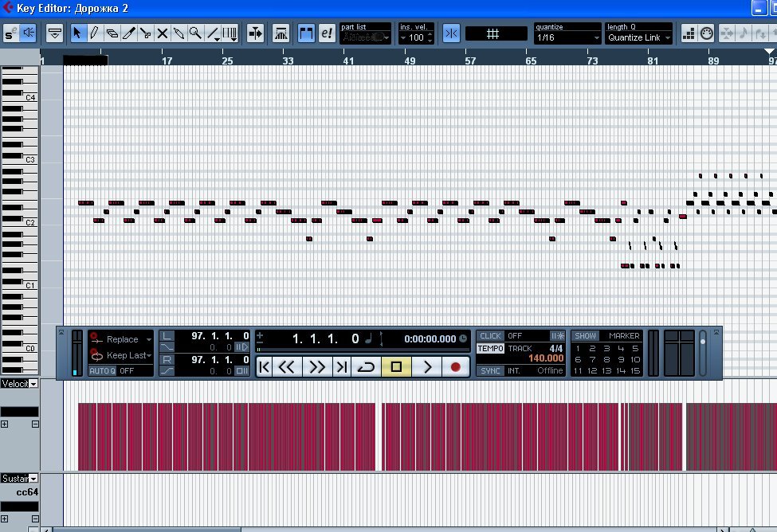Toggle the transport Cycle loop button

coord(367,367)
